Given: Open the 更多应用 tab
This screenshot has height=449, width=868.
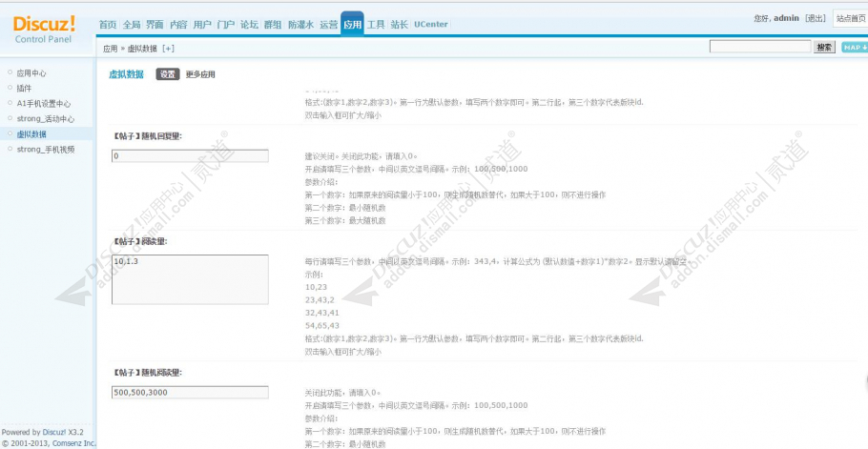Looking at the screenshot, I should pos(200,74).
